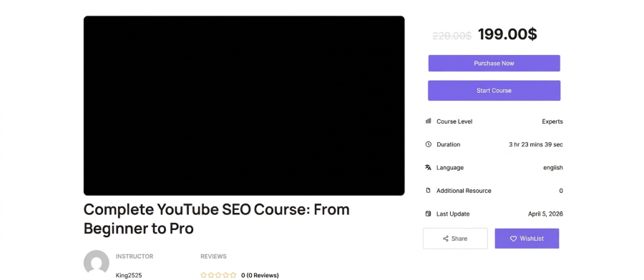Open instructor King2525's profile
The width and height of the screenshot is (644, 280).
pos(129,276)
